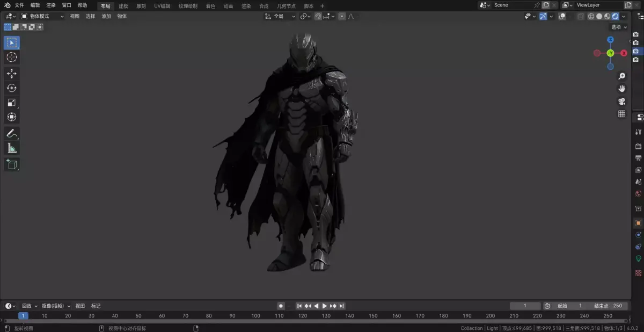Open the Render properties tab
Image resolution: width=644 pixels, height=332 pixels.
[639, 146]
